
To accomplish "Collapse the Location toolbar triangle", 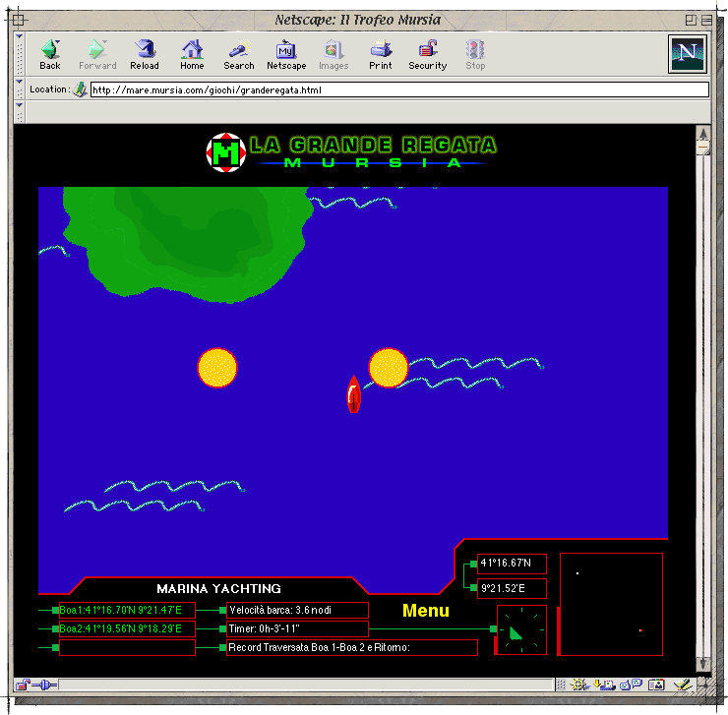I will (19, 82).
